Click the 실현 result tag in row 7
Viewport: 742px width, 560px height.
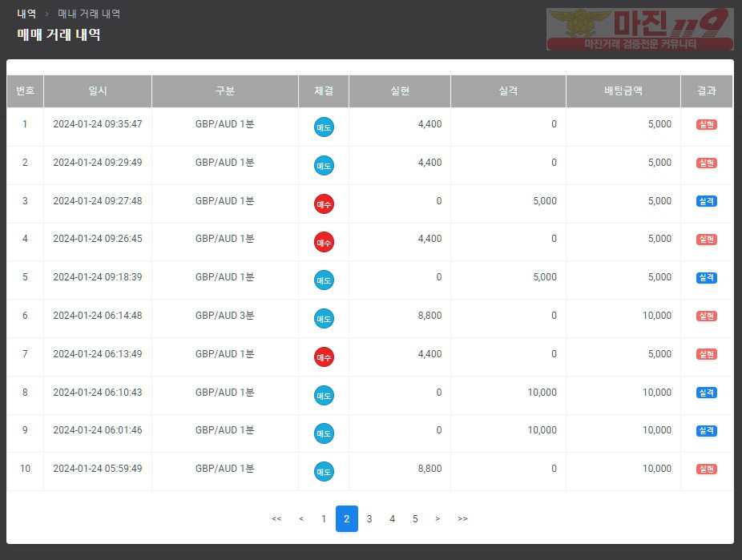tap(707, 354)
